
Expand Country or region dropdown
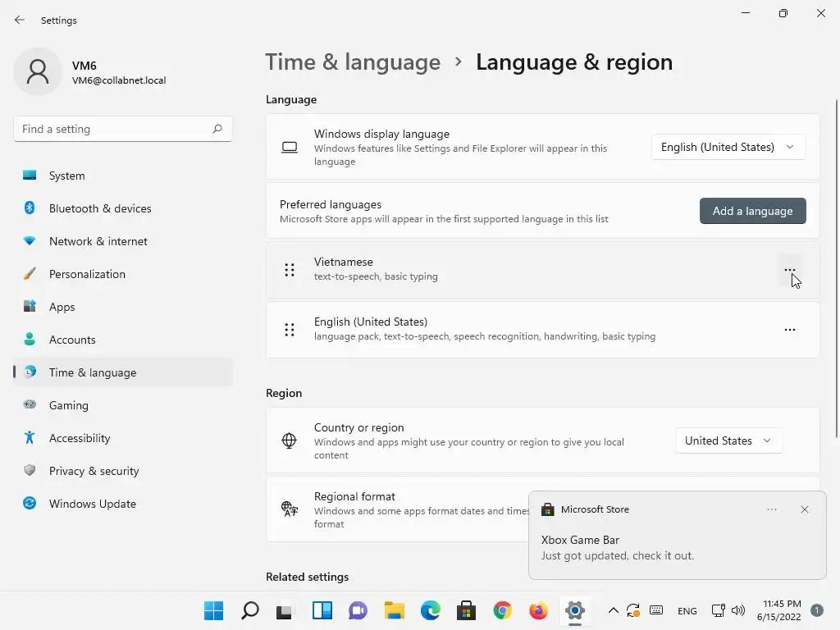pos(728,441)
